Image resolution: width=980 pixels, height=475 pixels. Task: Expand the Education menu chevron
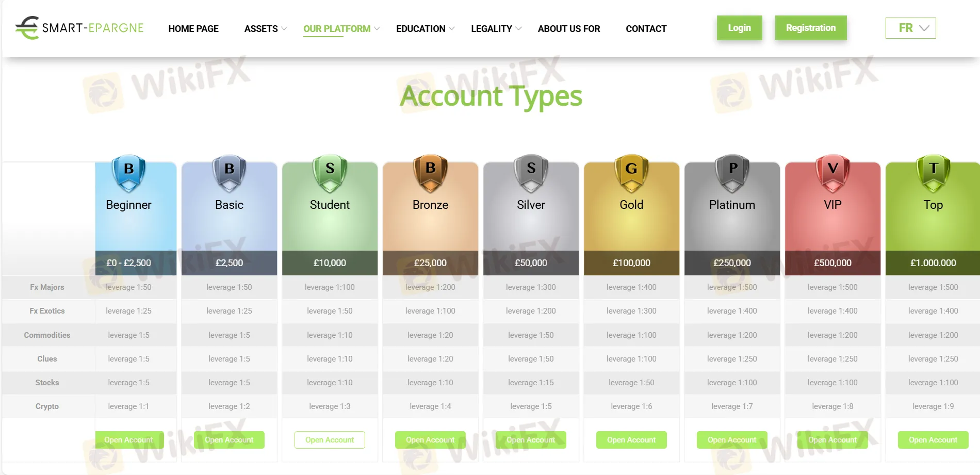click(x=452, y=28)
